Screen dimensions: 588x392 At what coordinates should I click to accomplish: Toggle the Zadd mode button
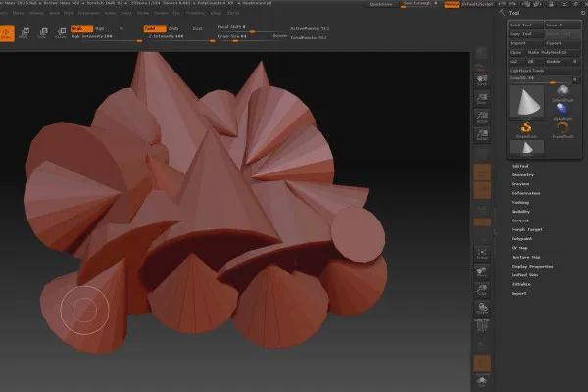pyautogui.click(x=155, y=28)
